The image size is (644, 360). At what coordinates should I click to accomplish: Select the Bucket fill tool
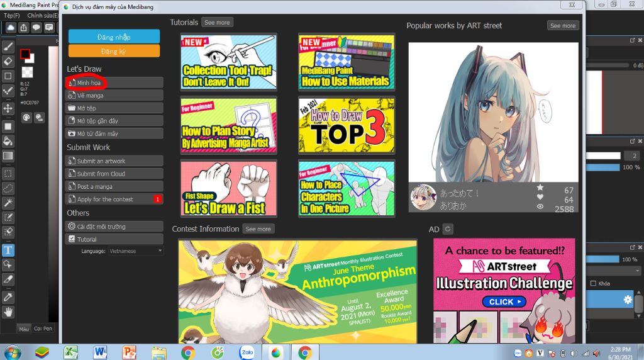tap(8, 142)
